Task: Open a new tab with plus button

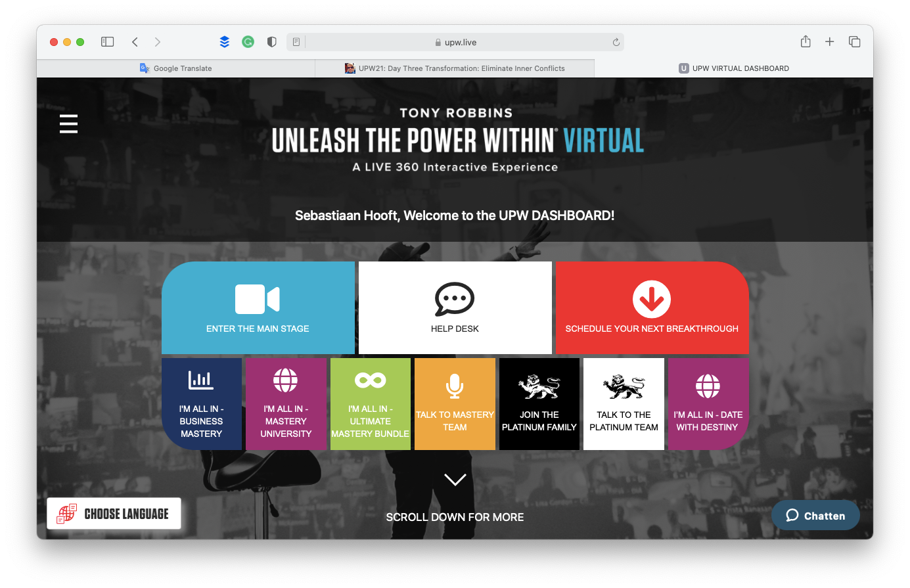Action: coord(830,42)
